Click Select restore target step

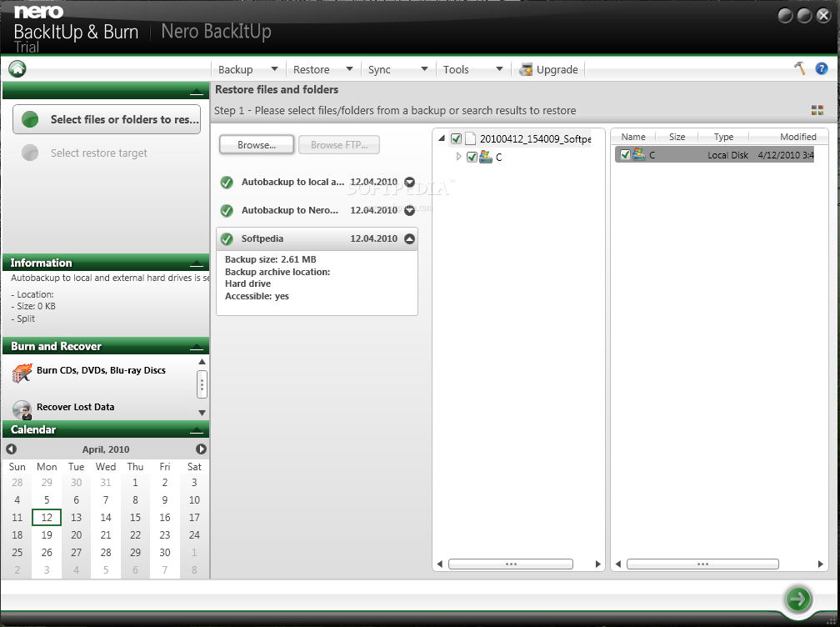point(99,153)
